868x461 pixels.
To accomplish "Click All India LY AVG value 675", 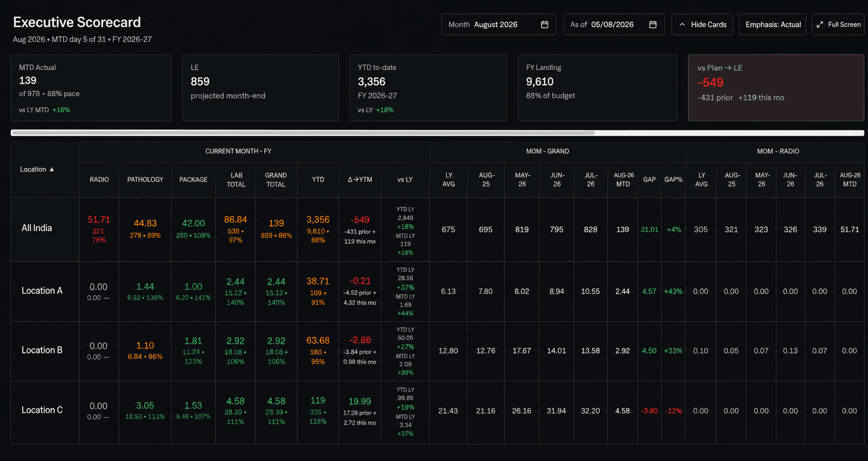I will 448,229.
